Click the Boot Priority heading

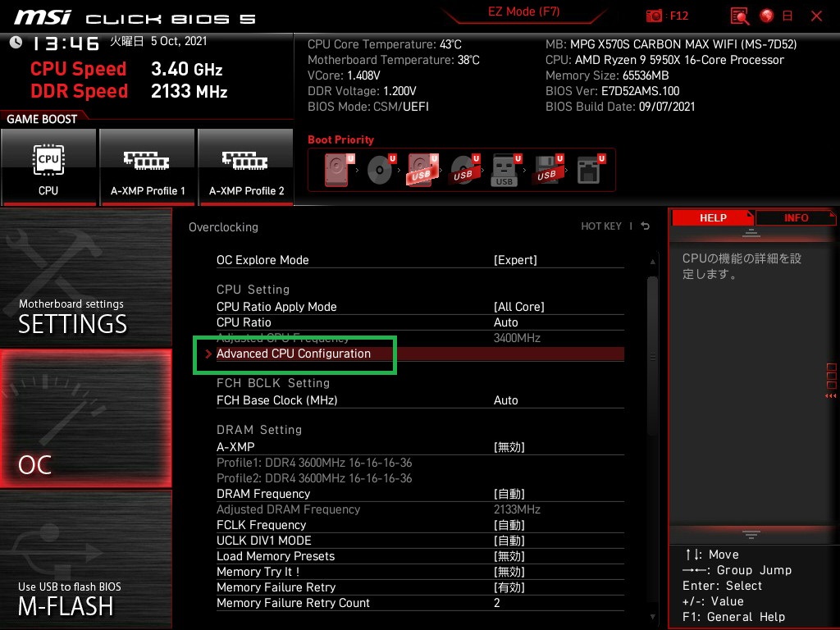[340, 139]
